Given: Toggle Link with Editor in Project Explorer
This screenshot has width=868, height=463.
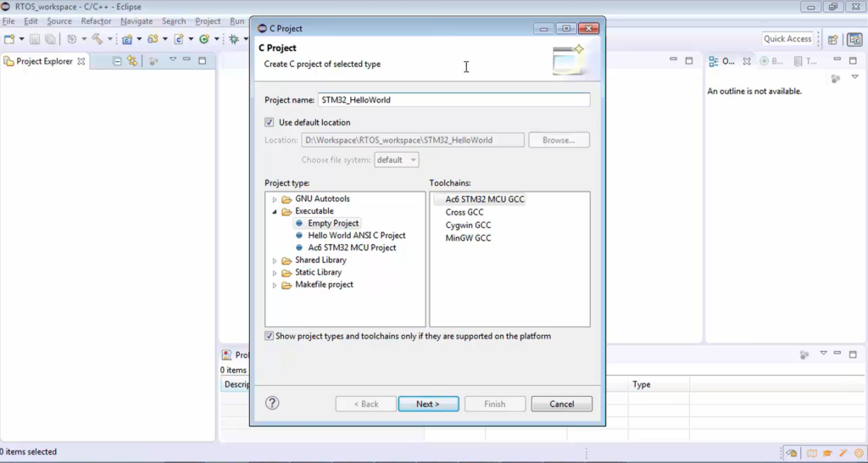Looking at the screenshot, I should (x=131, y=61).
